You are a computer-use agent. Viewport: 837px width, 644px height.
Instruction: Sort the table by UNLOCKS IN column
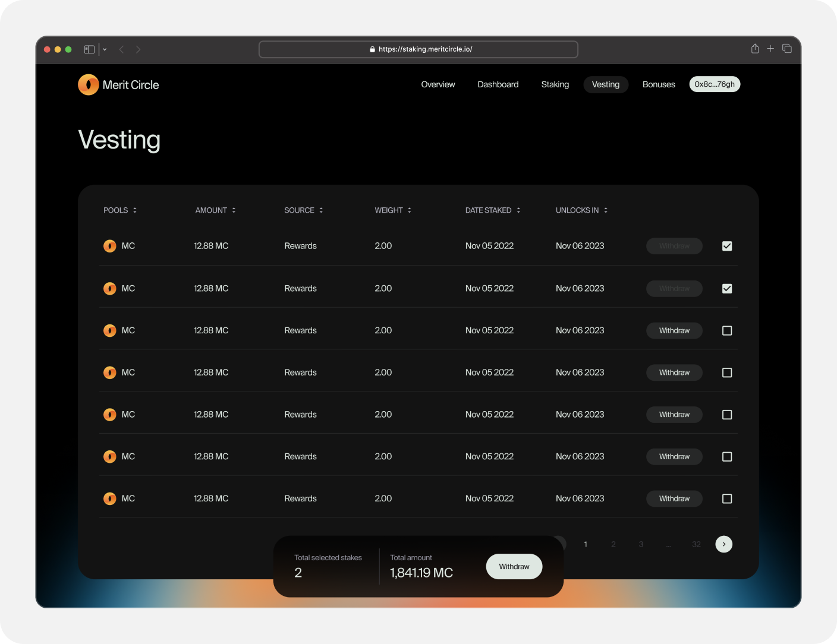pyautogui.click(x=581, y=210)
